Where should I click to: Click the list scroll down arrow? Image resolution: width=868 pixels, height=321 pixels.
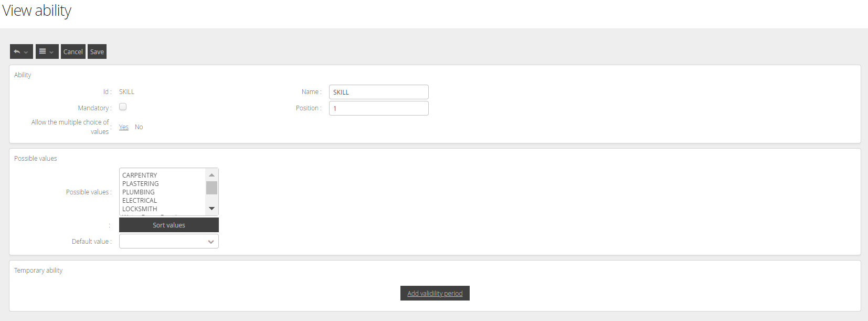pyautogui.click(x=211, y=209)
